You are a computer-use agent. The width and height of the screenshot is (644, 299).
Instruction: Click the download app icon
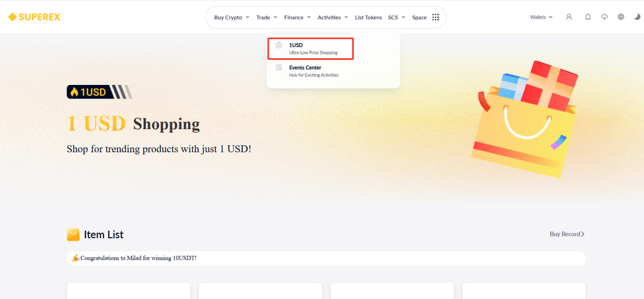pyautogui.click(x=604, y=17)
